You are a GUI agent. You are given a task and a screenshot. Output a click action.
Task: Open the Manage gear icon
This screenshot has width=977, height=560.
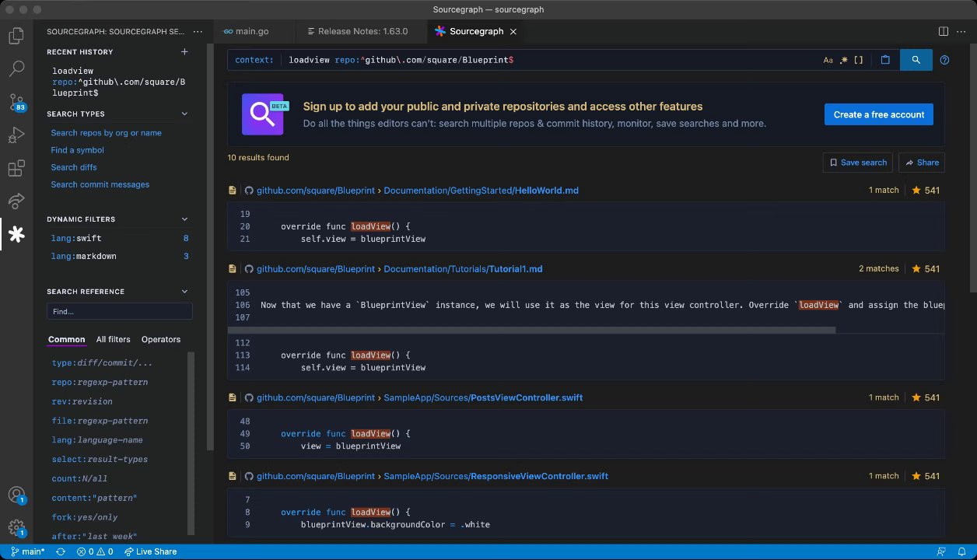[16, 528]
